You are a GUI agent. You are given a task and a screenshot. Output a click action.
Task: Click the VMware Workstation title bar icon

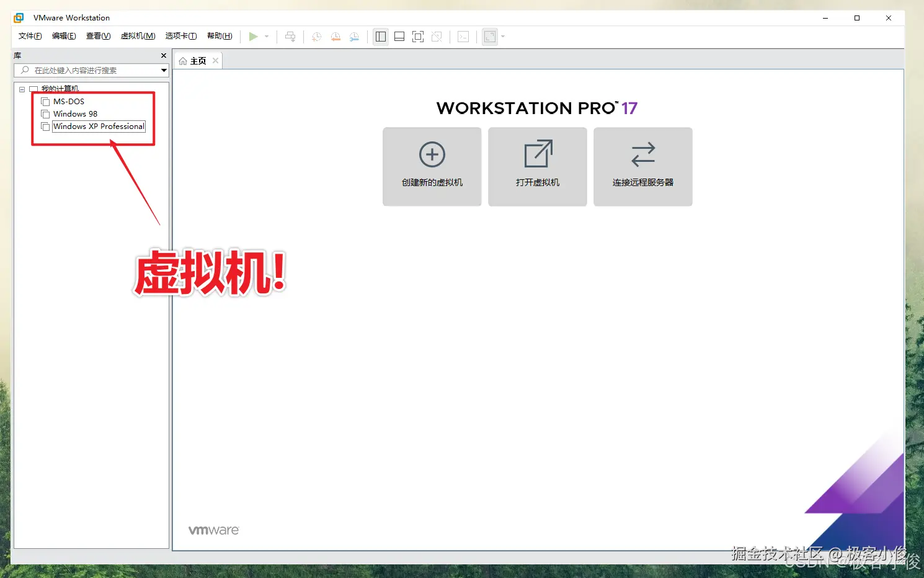(x=19, y=18)
